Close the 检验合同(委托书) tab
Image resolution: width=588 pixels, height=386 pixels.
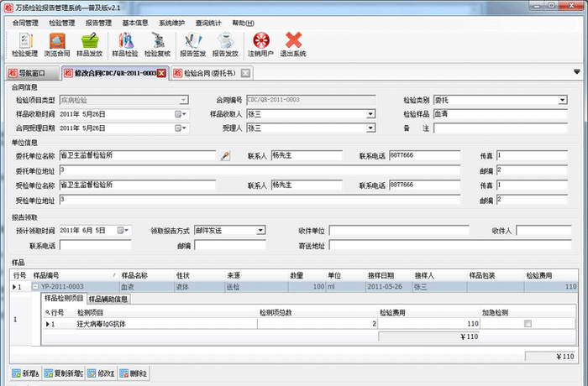(245, 73)
